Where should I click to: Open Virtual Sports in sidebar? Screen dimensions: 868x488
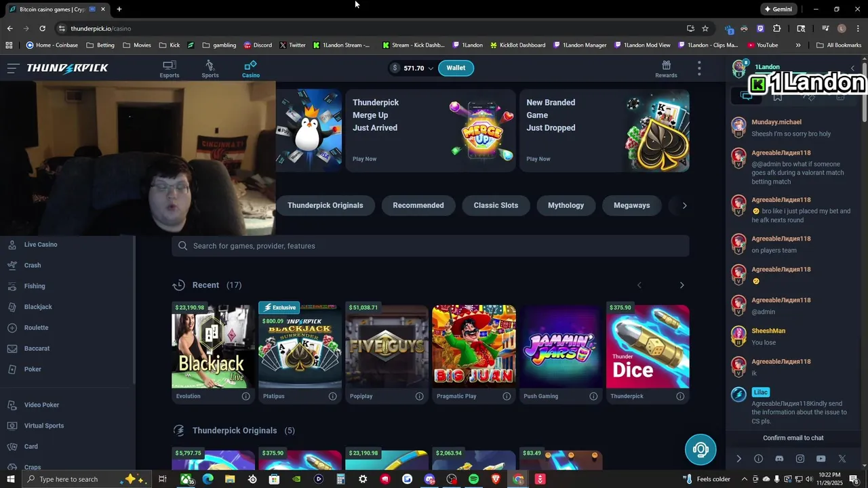44,426
